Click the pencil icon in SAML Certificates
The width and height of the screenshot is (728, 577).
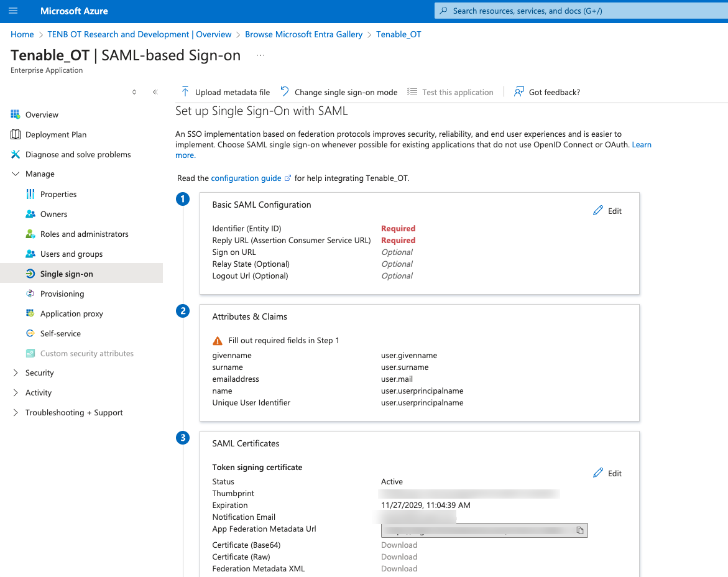(x=598, y=473)
